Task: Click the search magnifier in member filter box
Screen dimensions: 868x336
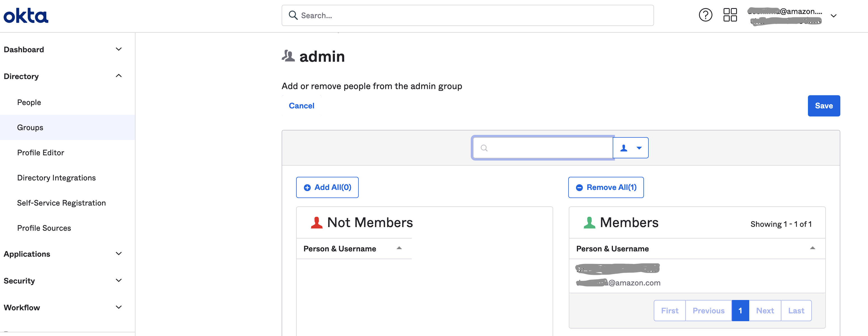Action: point(484,148)
